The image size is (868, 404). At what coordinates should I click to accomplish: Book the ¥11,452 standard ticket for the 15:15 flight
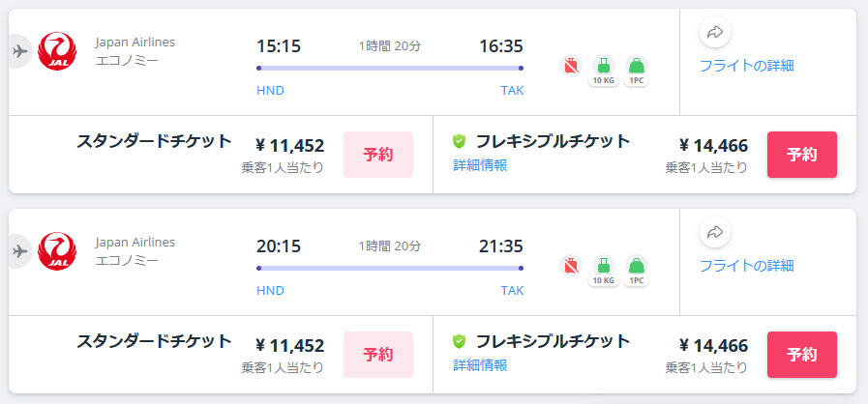[378, 155]
